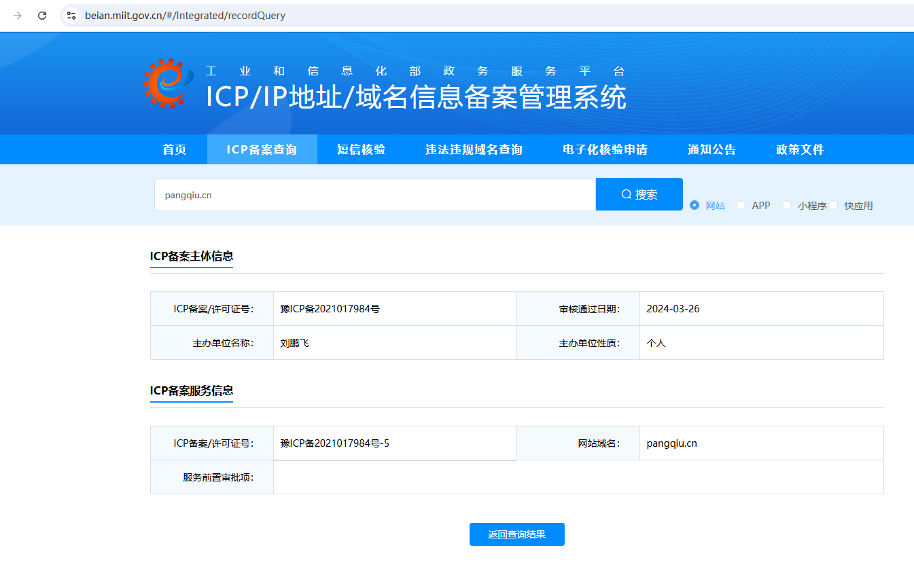Click the 工业和信息化部政务服务平台 subtitle
The height and width of the screenshot is (588, 914).
tap(415, 71)
